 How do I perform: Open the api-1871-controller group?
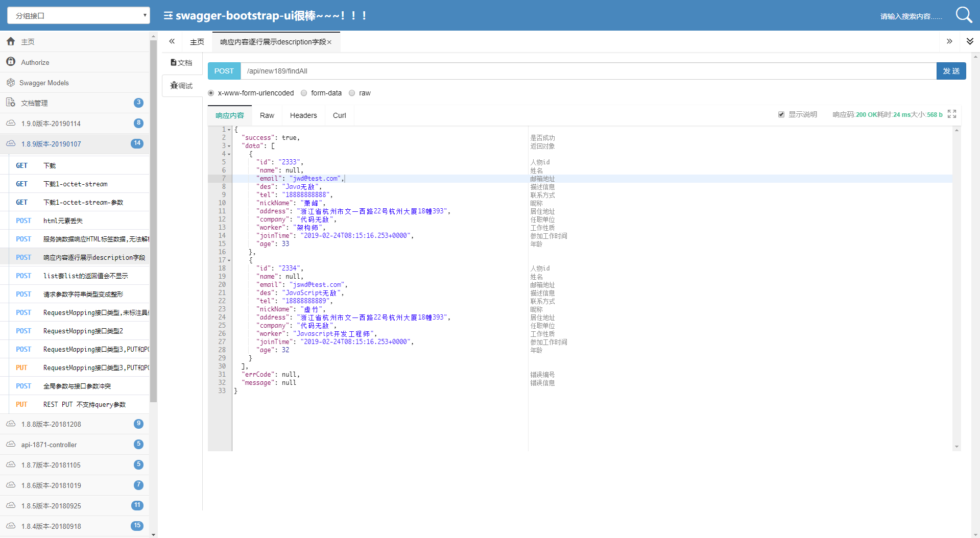pyautogui.click(x=75, y=444)
